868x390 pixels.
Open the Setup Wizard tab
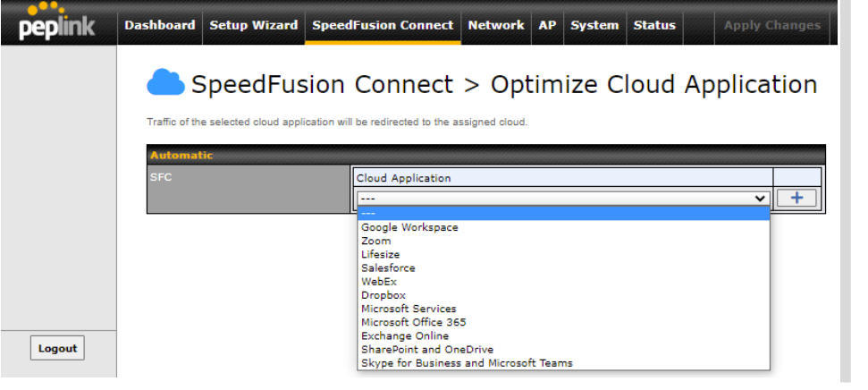[x=254, y=25]
